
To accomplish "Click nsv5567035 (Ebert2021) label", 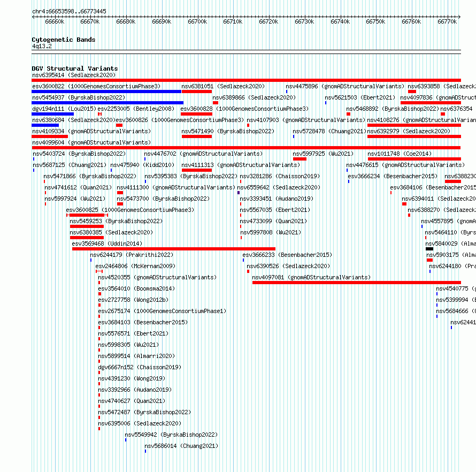I will click(x=275, y=210).
